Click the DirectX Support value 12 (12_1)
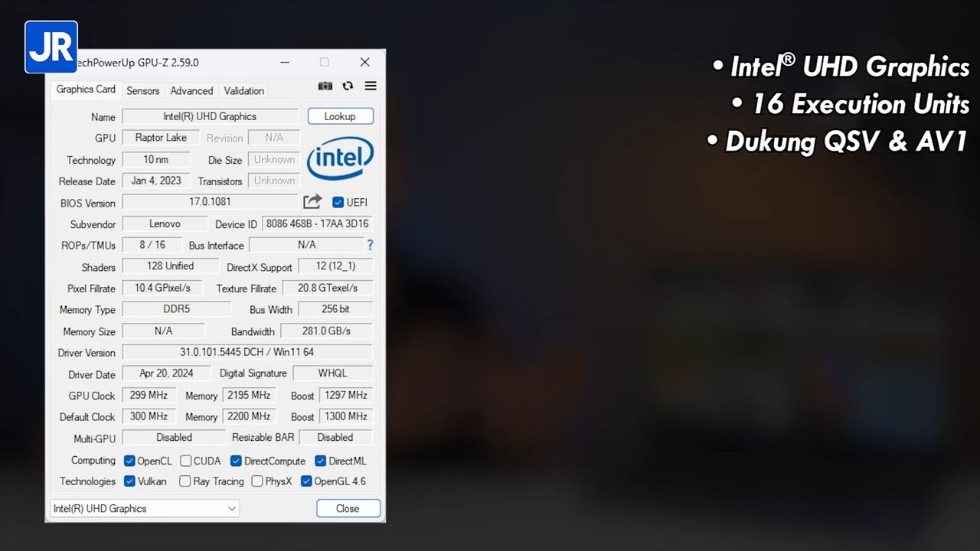 click(335, 266)
